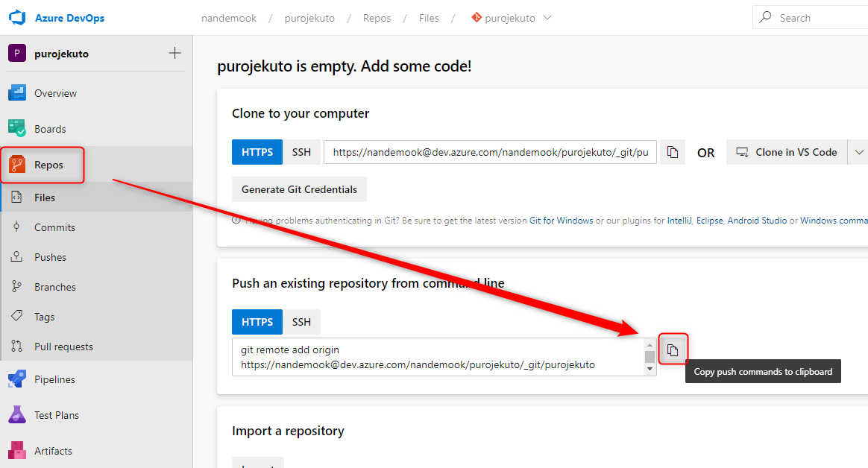Open the Artifacts icon in sidebar
868x468 pixels.
click(17, 450)
